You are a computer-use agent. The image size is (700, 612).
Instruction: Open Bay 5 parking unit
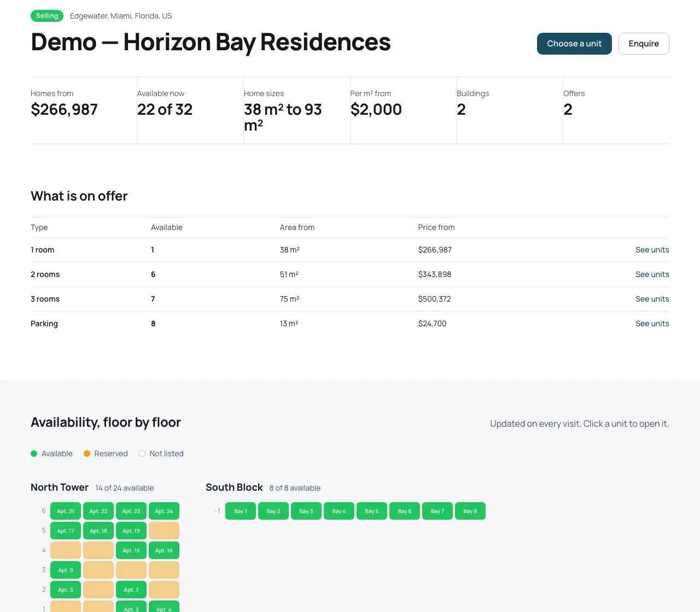372,511
